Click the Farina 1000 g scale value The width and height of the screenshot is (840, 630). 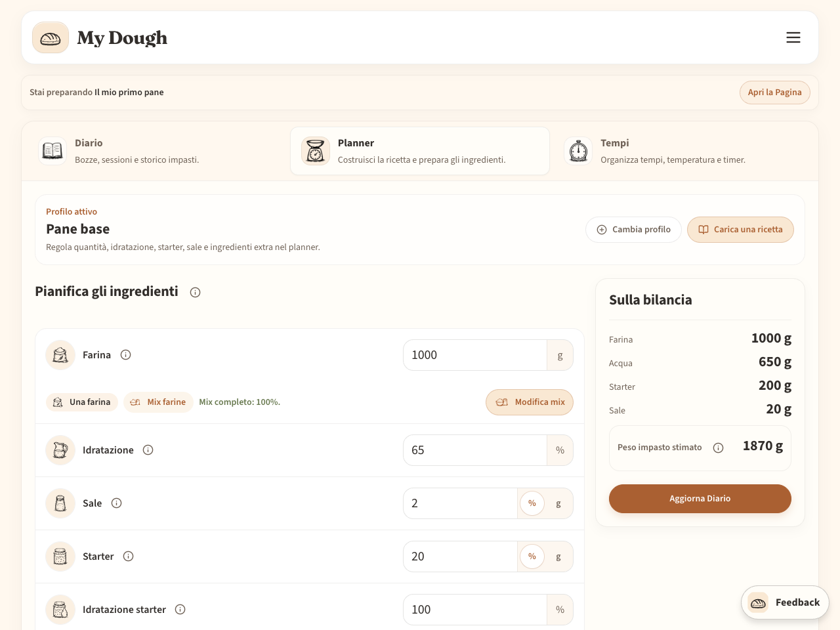pos(771,339)
